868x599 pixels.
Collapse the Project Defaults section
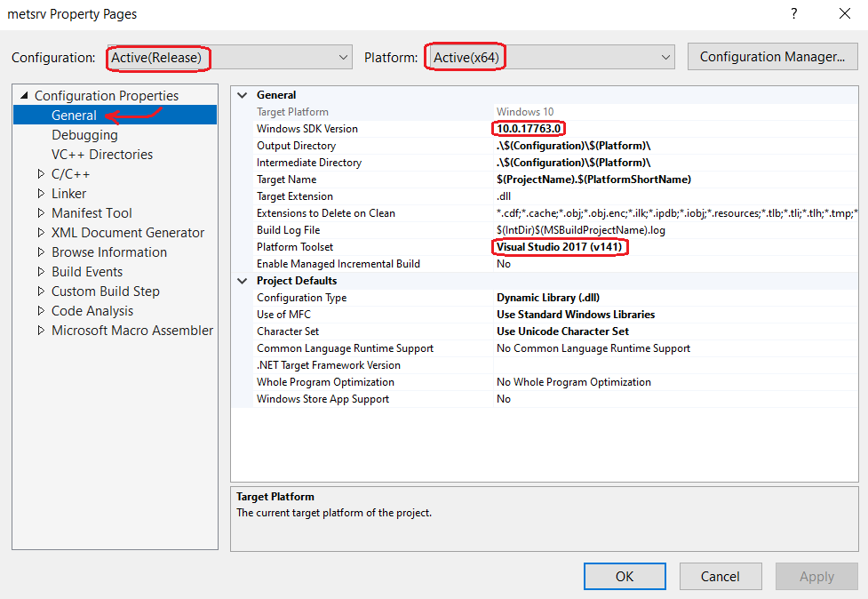click(x=243, y=281)
